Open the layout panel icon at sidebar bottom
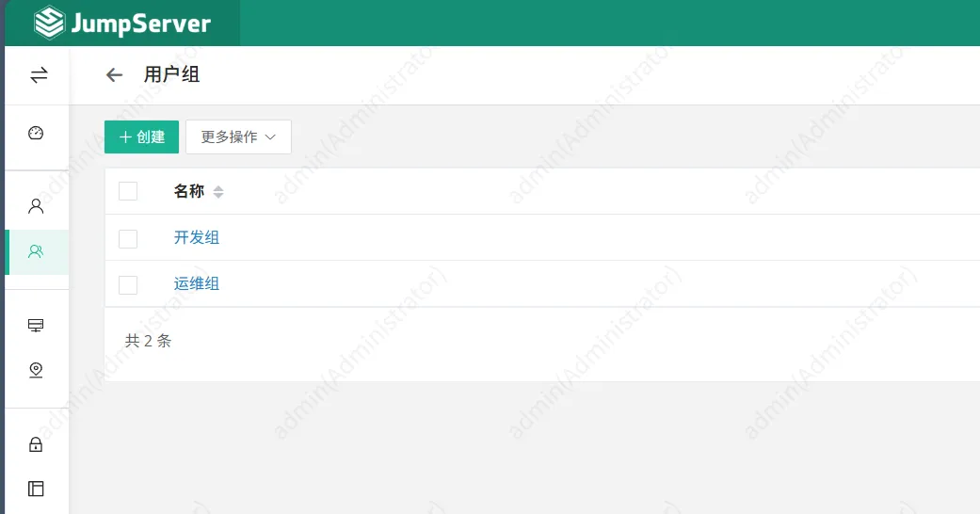Screen dimensions: 980x514 [36, 489]
